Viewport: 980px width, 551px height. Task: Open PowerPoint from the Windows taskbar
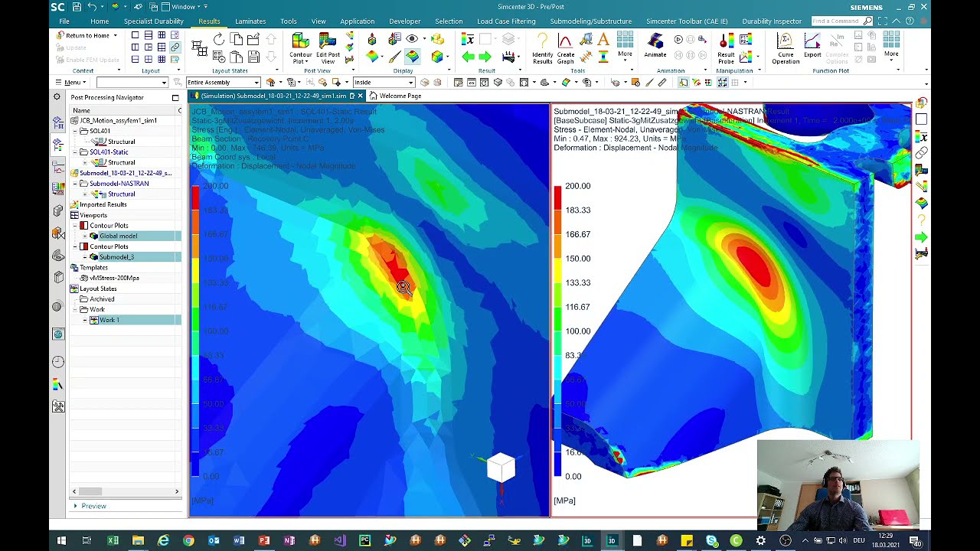coord(264,541)
